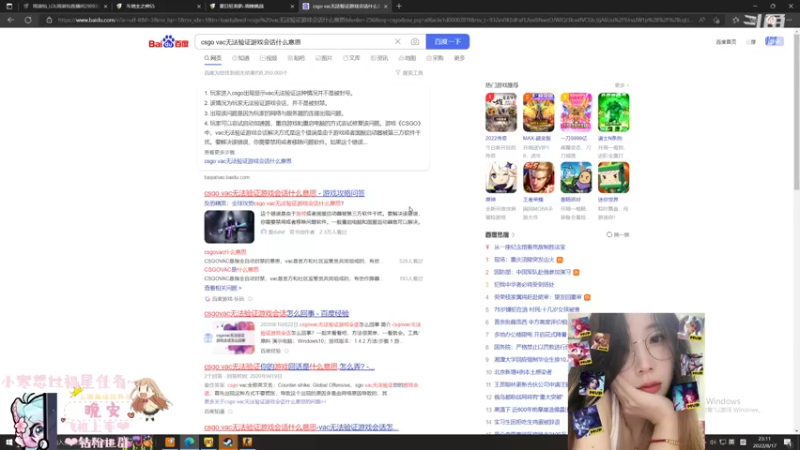Expand the 更多 search categories
The width and height of the screenshot is (800, 450).
click(459, 58)
